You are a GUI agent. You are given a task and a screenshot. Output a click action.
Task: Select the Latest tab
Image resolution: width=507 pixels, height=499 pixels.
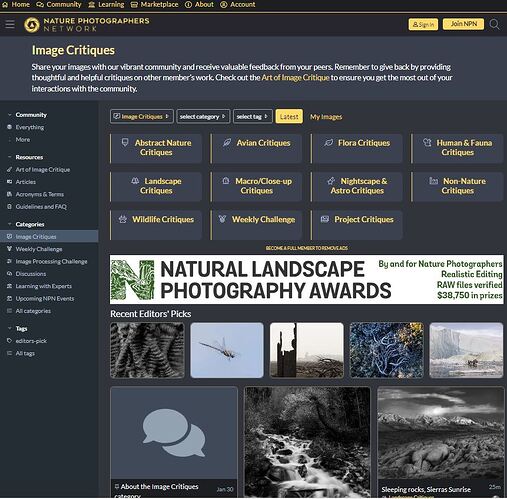point(289,116)
